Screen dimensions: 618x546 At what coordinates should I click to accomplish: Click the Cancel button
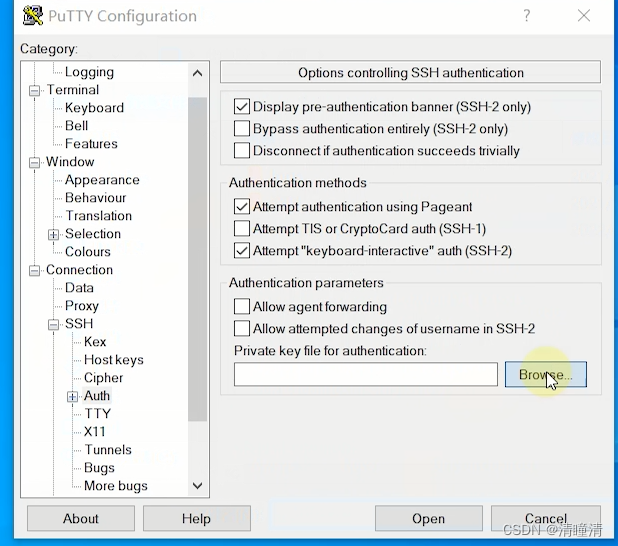(545, 518)
